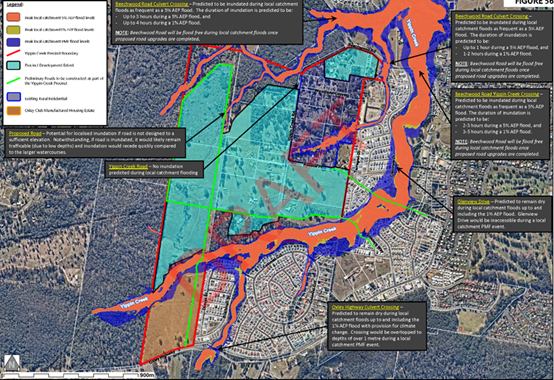Click the brown Manufactured Housing Estate legend symbol
Screen dimensions: 554x380
(x=14, y=110)
